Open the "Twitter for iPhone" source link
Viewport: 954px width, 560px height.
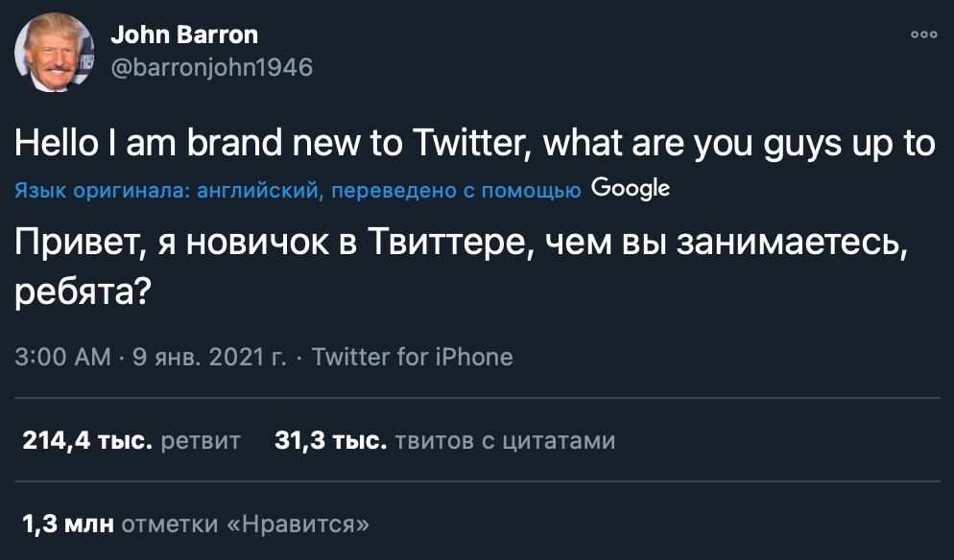tap(412, 358)
